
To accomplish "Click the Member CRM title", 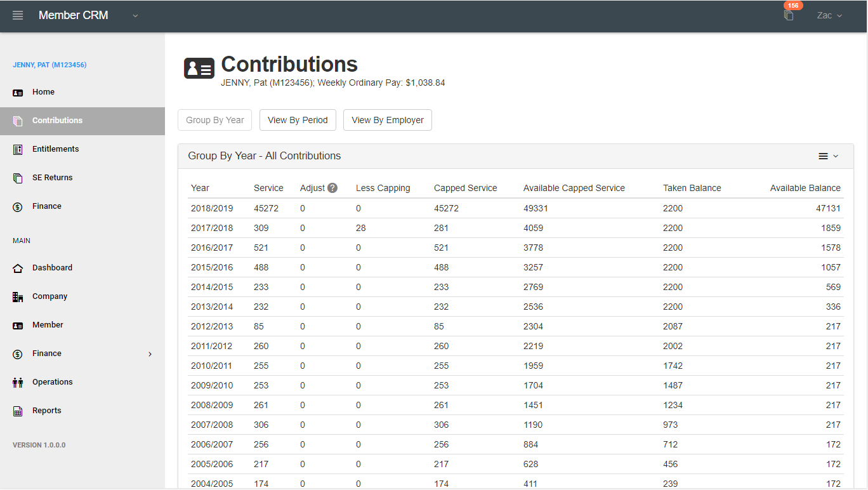I will pyautogui.click(x=74, y=15).
